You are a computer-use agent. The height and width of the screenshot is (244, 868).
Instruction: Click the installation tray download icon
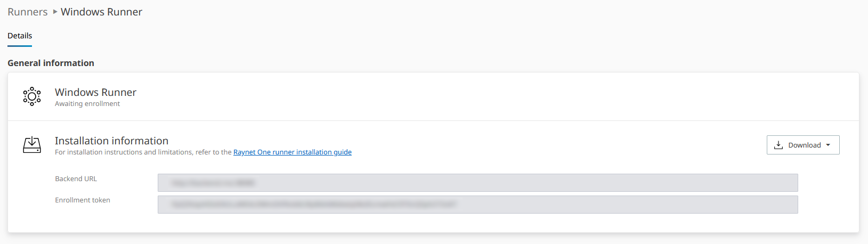click(x=32, y=145)
